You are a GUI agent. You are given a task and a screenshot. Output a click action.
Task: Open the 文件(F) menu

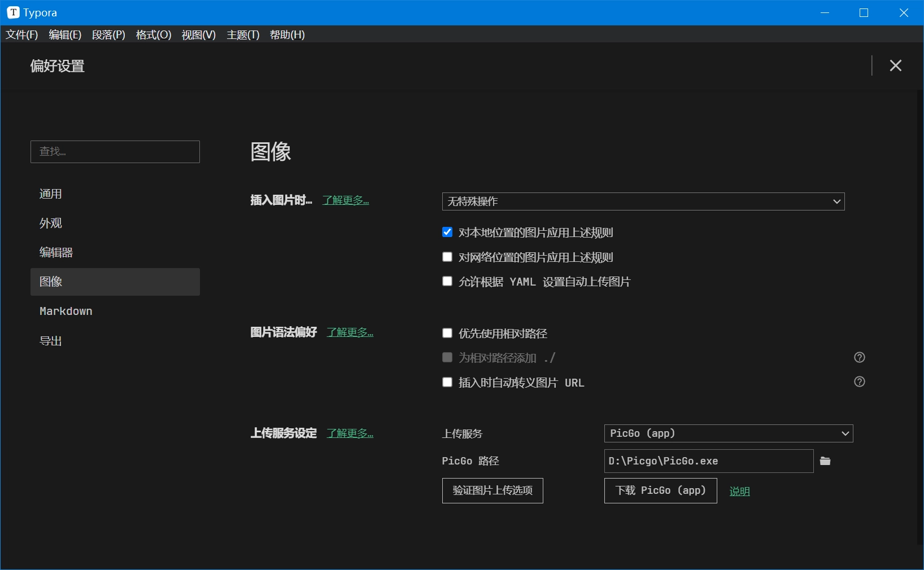[x=22, y=35]
